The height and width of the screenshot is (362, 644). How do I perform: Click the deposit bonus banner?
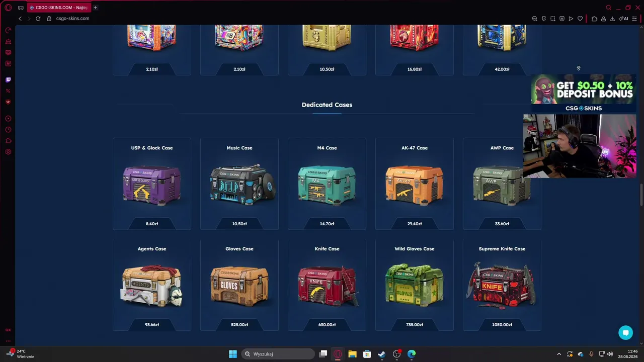click(x=584, y=94)
